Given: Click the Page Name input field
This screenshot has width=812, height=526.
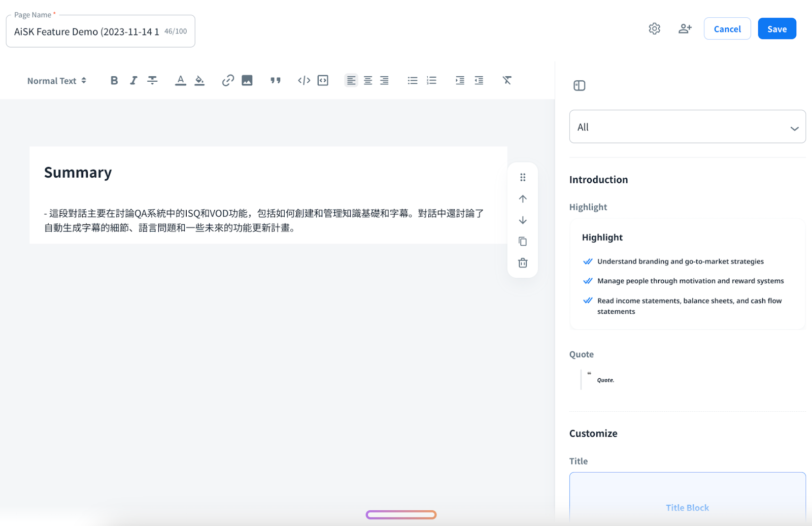Looking at the screenshot, I should point(86,31).
